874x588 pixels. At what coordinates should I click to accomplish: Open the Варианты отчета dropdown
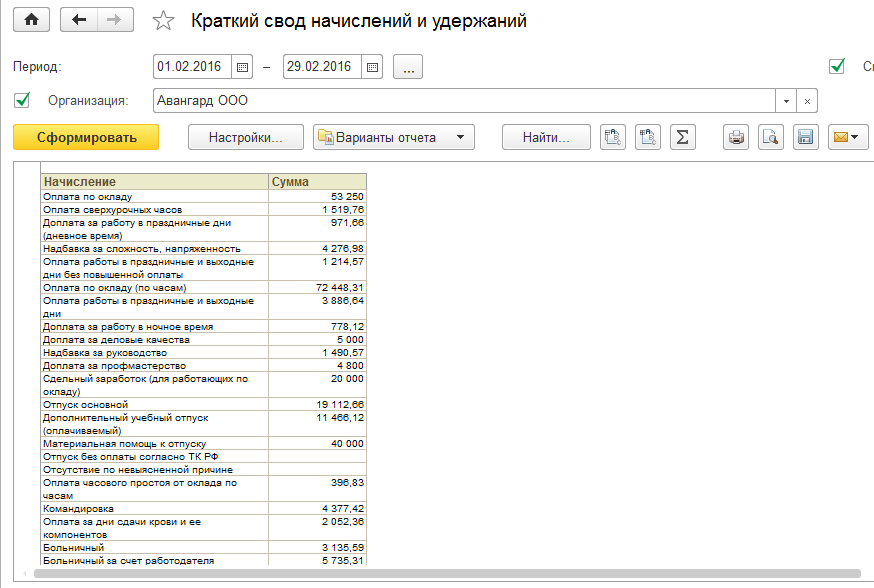click(x=394, y=137)
